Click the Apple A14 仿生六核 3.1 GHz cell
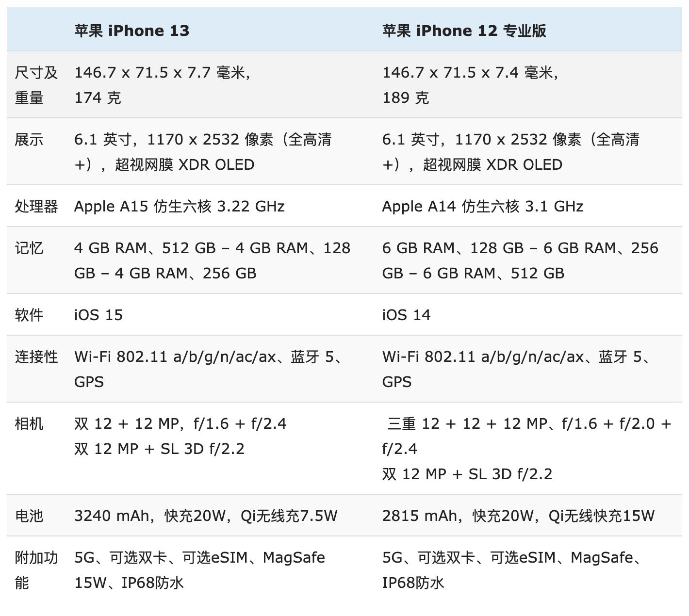Viewport: 689px width, 616px height. [x=483, y=206]
